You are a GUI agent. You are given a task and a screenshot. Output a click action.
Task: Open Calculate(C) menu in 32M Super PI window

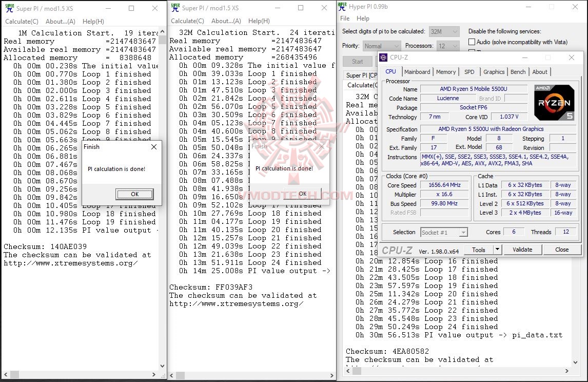pos(187,21)
